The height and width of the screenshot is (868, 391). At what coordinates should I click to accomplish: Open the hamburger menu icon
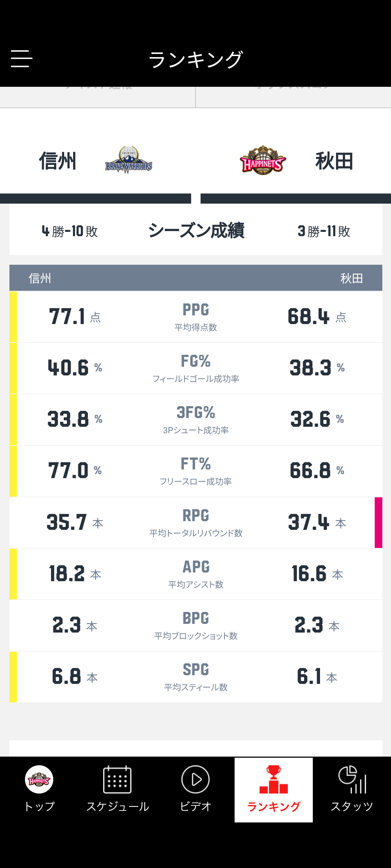point(22,59)
